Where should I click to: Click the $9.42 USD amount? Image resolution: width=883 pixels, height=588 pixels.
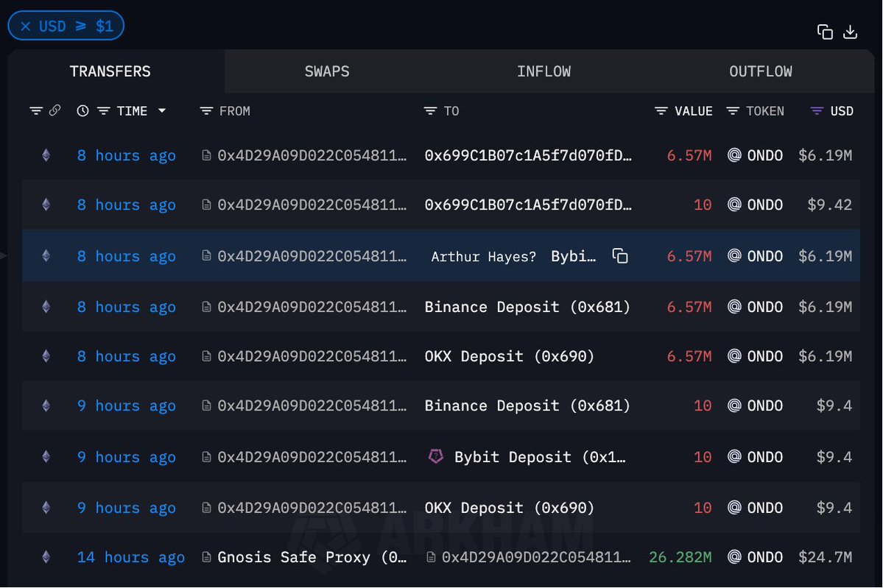click(x=829, y=205)
